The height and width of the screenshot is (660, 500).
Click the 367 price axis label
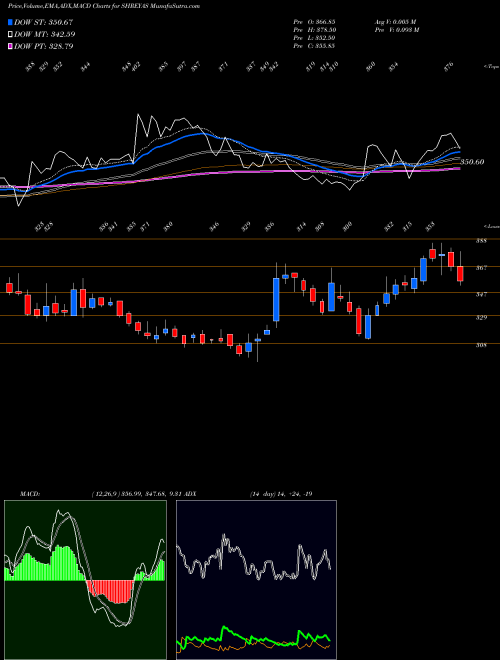482,268
